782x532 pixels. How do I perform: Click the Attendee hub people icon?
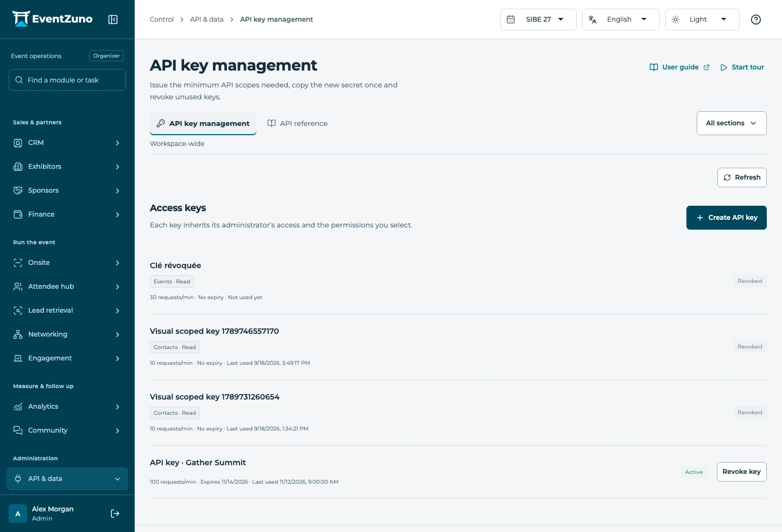(x=18, y=287)
